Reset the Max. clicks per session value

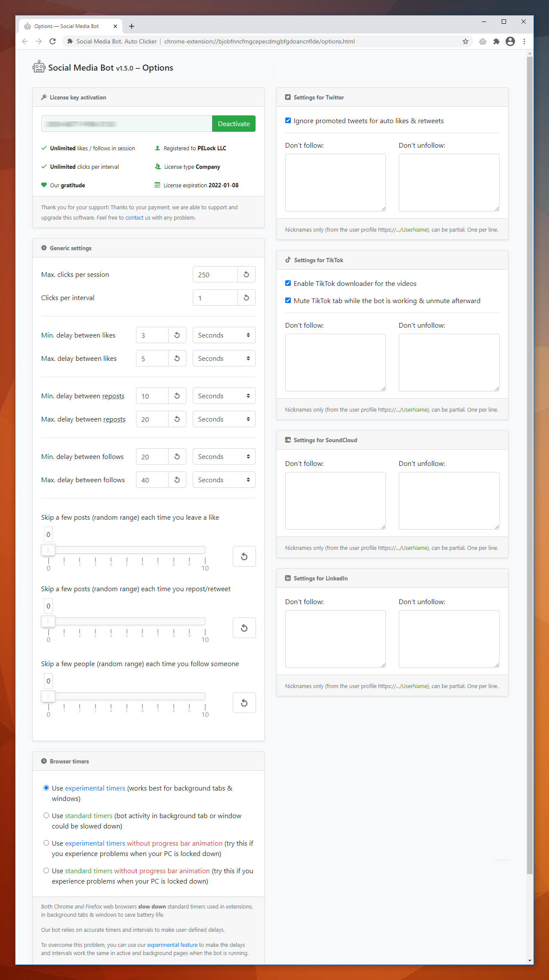click(246, 274)
